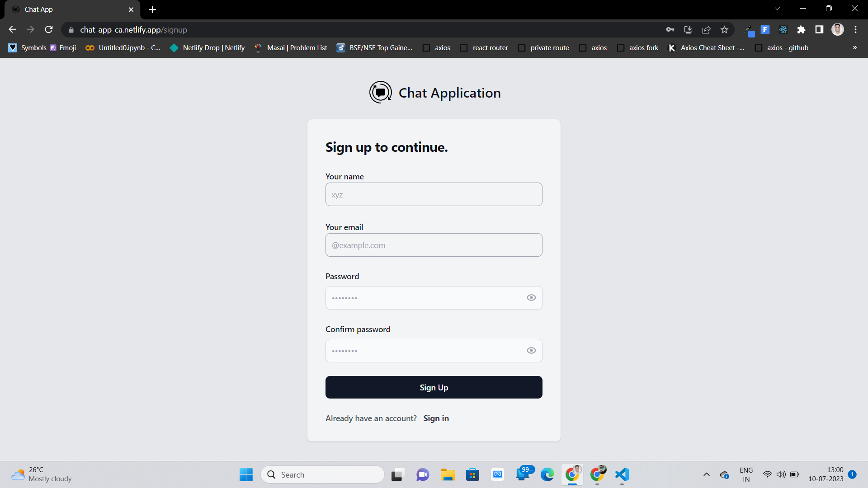
Task: Click the Sign Up button
Action: (434, 387)
